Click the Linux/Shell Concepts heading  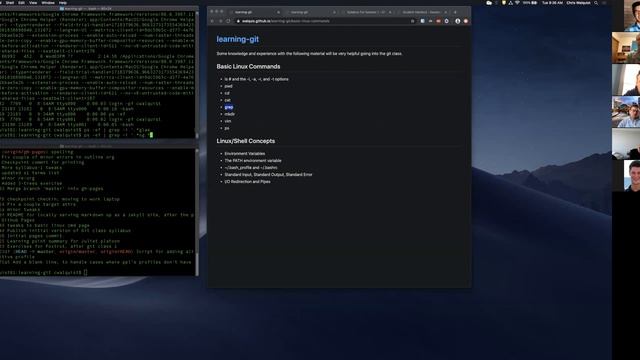pyautogui.click(x=246, y=141)
